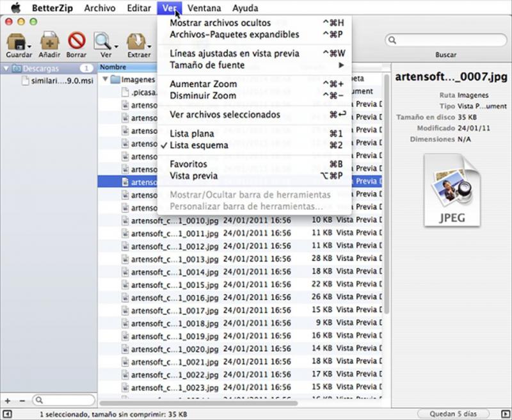Click the plus button below sidebar

tap(8, 401)
